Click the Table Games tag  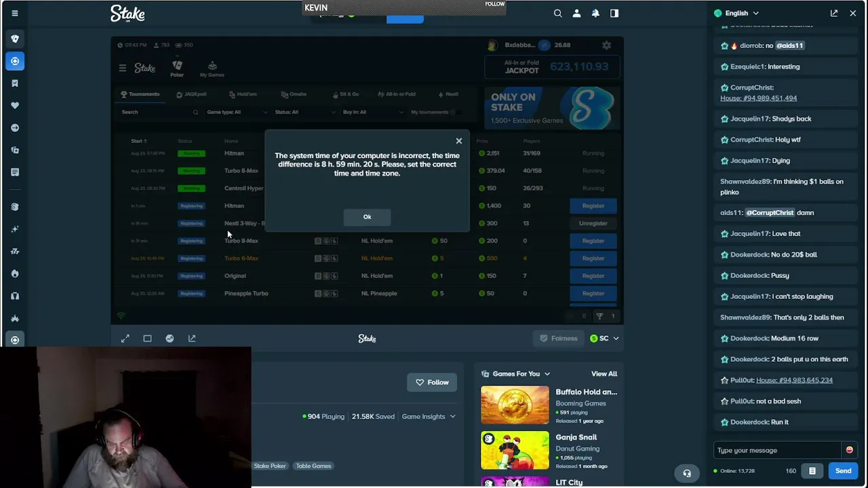(x=313, y=466)
